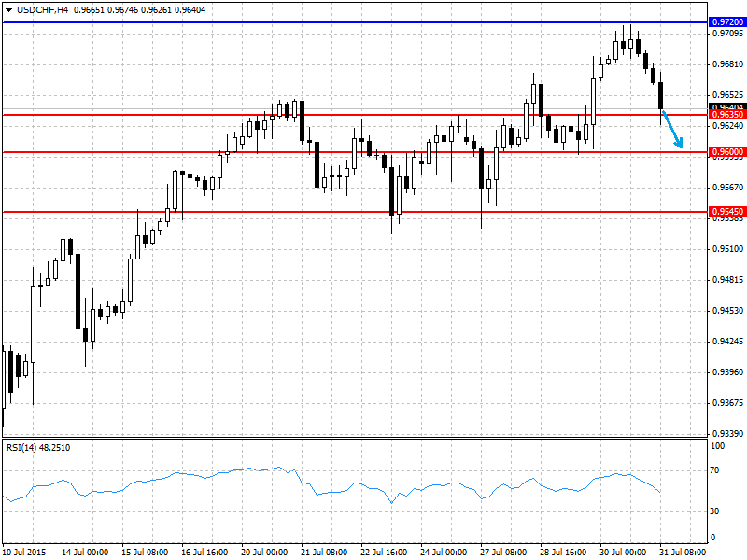This screenshot has width=747, height=560.
Task: Open the USDCHF,H4 chart title dropdown arrow
Action: 8,10
